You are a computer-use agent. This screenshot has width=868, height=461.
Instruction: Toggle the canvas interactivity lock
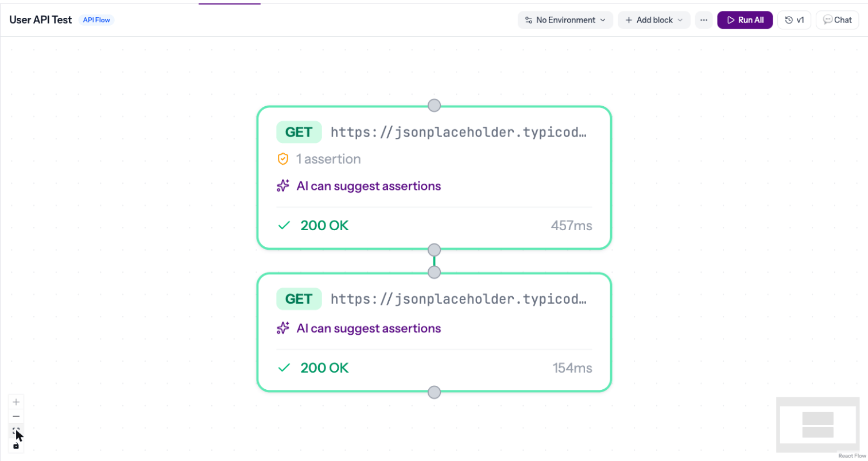[16, 445]
